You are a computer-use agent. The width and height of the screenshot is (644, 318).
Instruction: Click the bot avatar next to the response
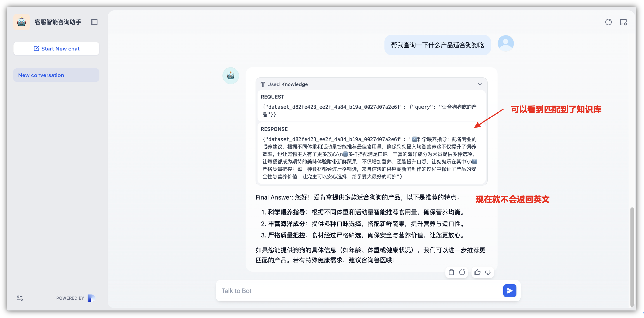coord(231,75)
